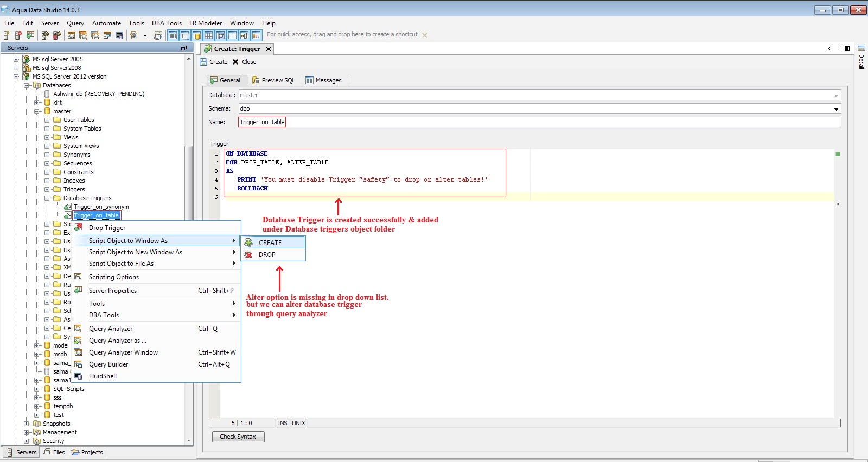
Task: Open the ER Modeler menu
Action: [x=206, y=23]
